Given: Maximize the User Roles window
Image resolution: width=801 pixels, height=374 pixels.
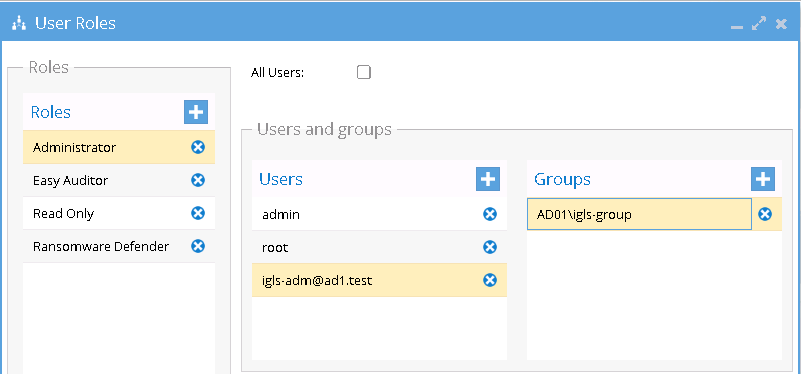Looking at the screenshot, I should pos(759,24).
